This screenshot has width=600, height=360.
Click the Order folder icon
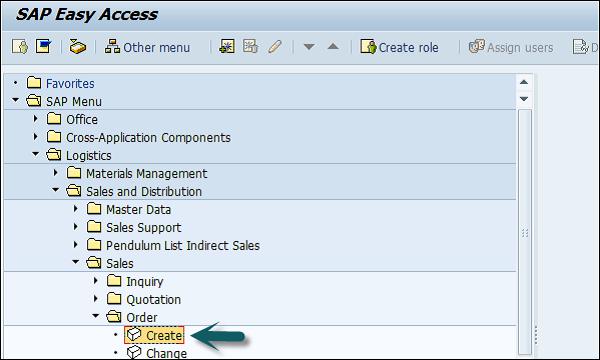point(114,316)
